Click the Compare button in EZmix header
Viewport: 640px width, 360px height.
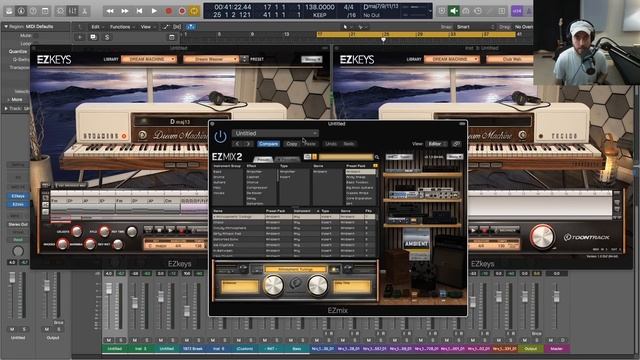[268, 144]
